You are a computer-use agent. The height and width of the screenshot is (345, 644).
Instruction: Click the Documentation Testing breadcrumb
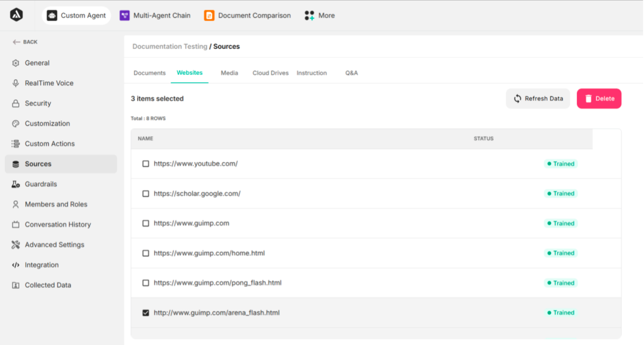170,47
